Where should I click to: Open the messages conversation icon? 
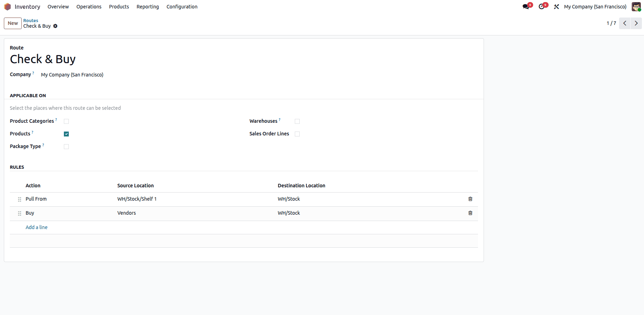click(526, 7)
